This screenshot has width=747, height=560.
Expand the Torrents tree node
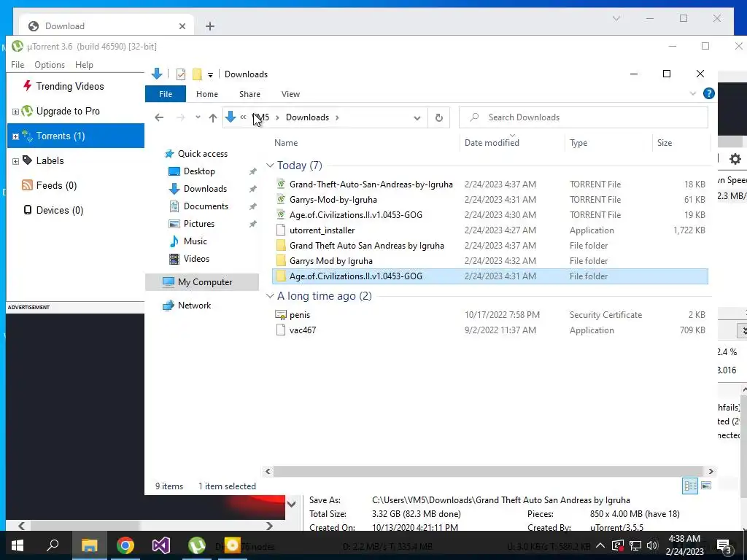15,136
